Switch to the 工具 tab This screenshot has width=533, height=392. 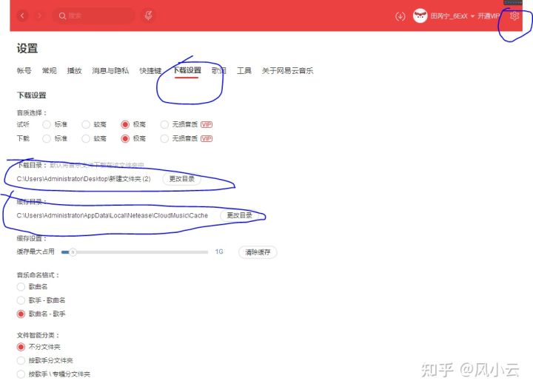tap(244, 71)
